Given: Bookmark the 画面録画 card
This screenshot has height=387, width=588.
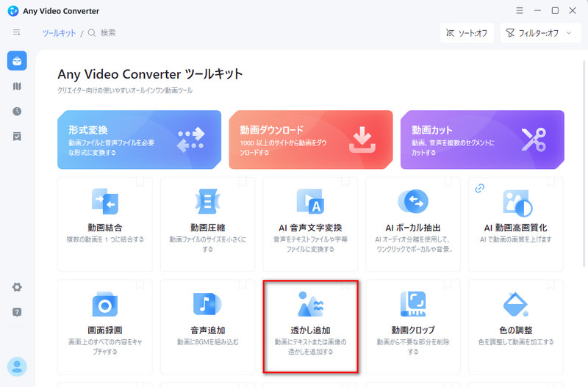Looking at the screenshot, I should click(140, 285).
